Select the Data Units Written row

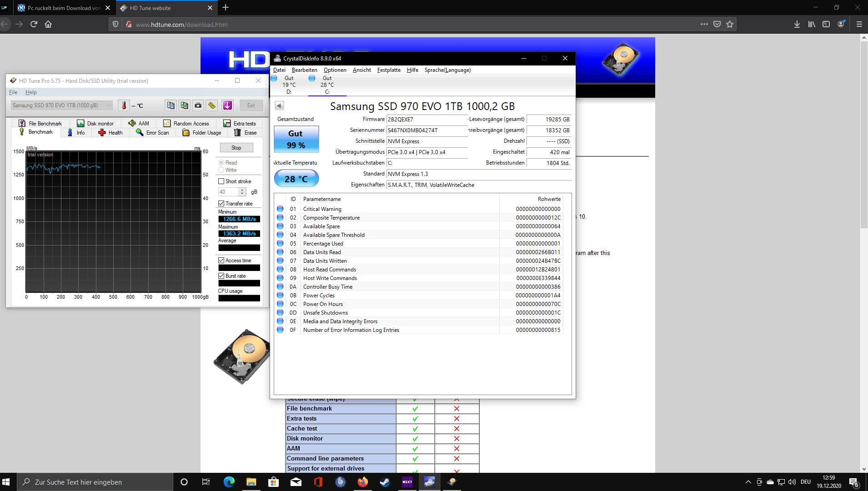pos(419,261)
